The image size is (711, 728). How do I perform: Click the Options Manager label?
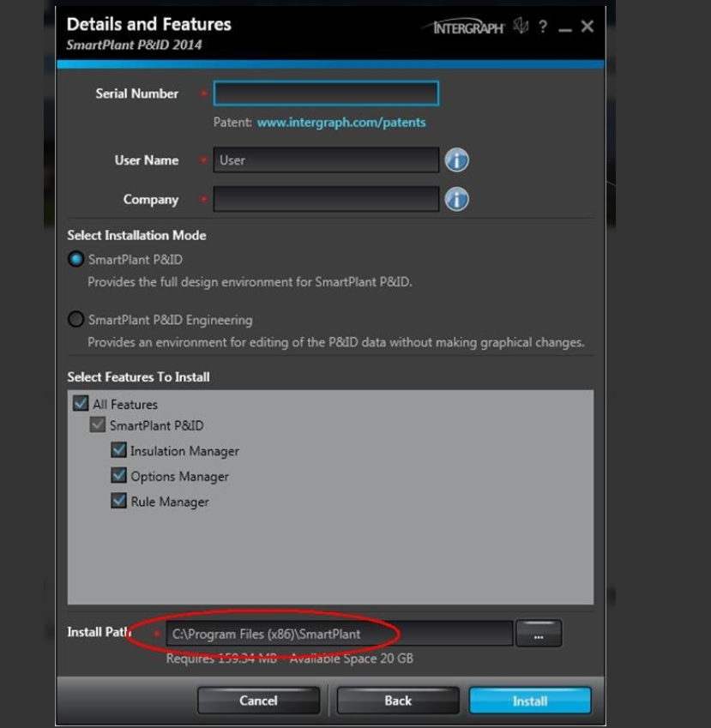point(180,477)
